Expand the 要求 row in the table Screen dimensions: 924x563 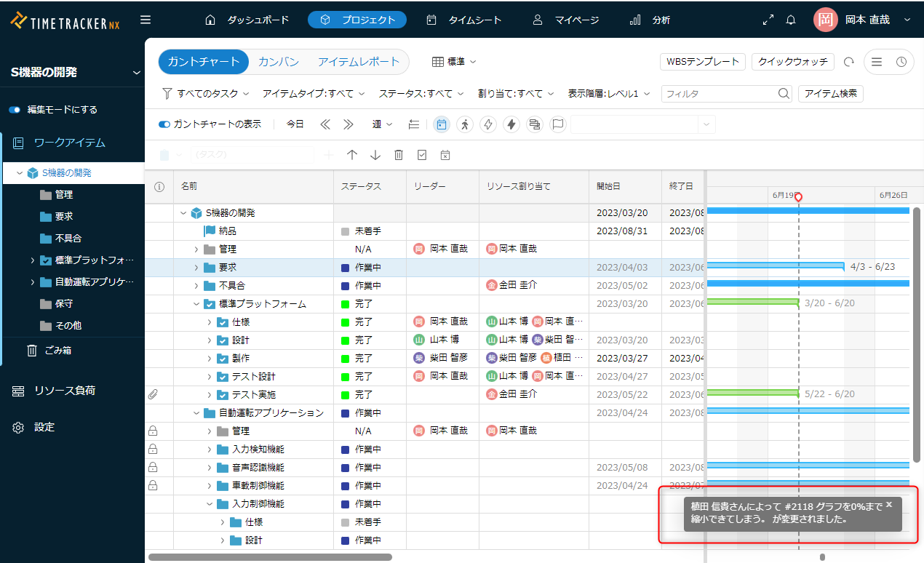pyautogui.click(x=196, y=268)
